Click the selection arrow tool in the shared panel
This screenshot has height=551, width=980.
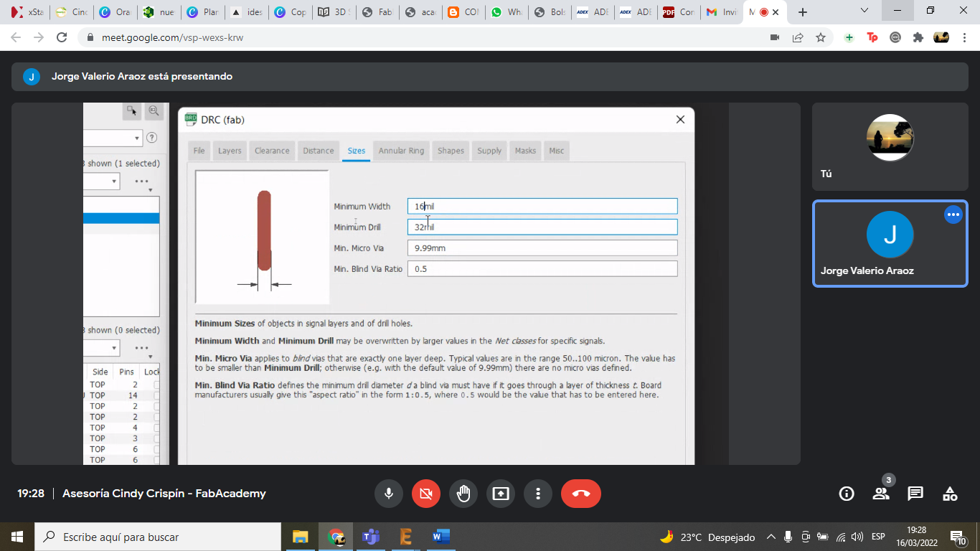coord(132,111)
